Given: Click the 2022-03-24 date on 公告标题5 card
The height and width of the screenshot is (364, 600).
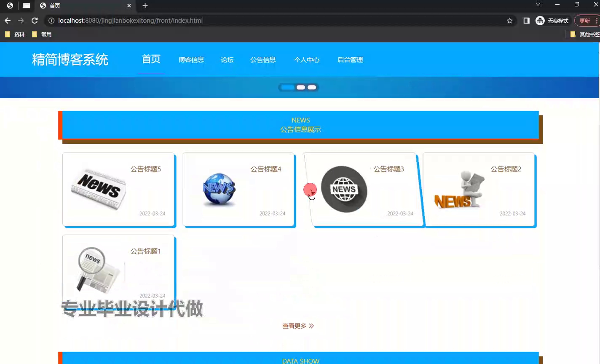Looking at the screenshot, I should click(x=153, y=214).
